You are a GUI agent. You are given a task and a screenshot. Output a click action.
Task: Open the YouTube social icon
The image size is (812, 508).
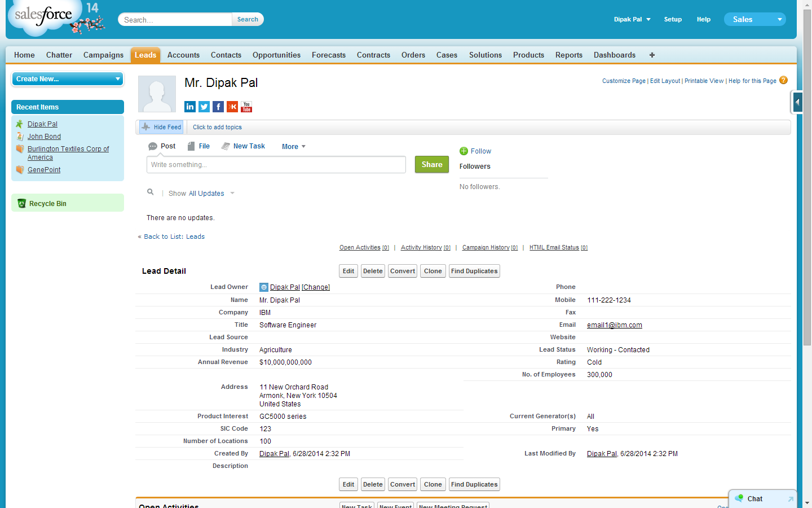tap(246, 107)
